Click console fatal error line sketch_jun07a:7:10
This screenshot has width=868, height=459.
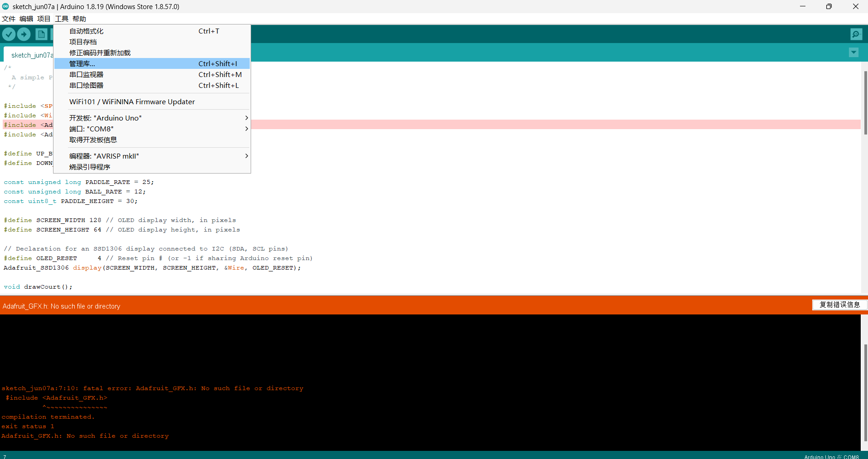(x=152, y=388)
